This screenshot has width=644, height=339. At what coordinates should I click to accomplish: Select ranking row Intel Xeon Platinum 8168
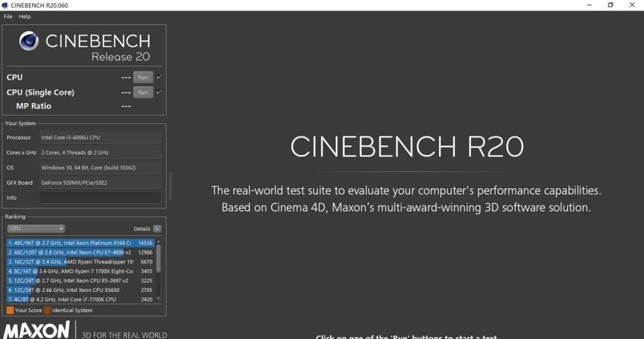pyautogui.click(x=80, y=243)
